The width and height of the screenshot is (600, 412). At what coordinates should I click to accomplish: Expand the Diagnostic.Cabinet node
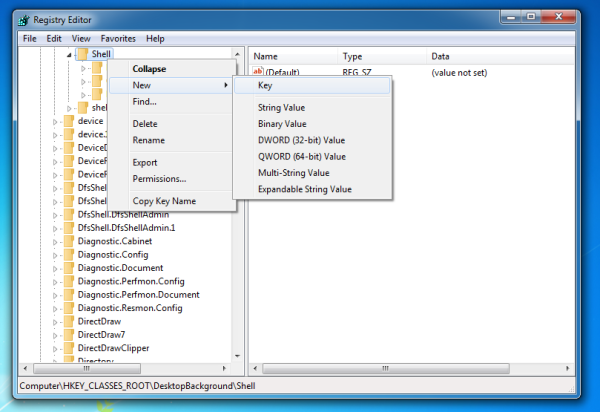[55, 242]
